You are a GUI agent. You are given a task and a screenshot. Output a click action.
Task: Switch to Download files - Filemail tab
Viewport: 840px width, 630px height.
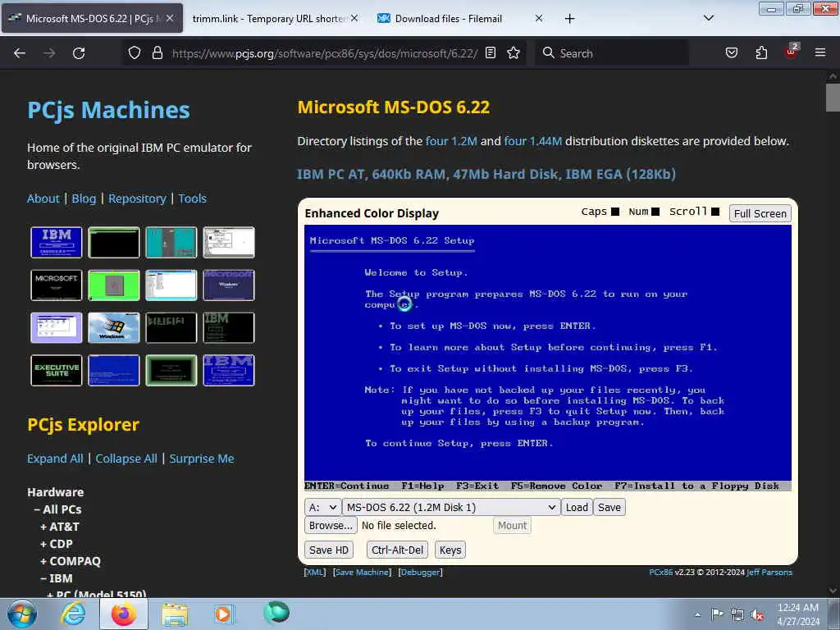click(x=449, y=18)
